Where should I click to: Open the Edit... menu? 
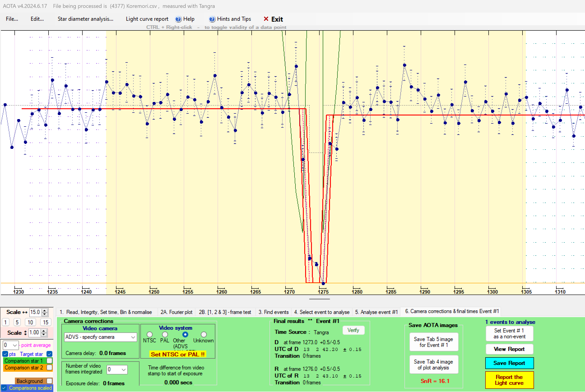pos(37,19)
